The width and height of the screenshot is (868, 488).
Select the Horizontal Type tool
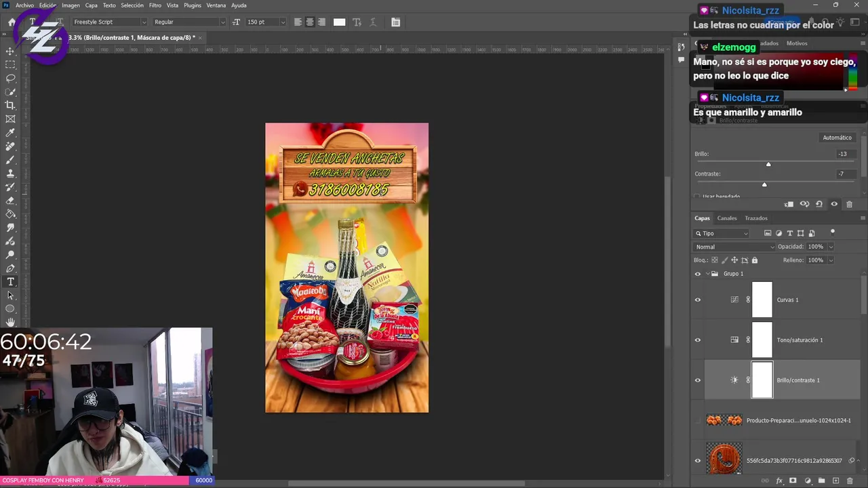click(x=10, y=282)
